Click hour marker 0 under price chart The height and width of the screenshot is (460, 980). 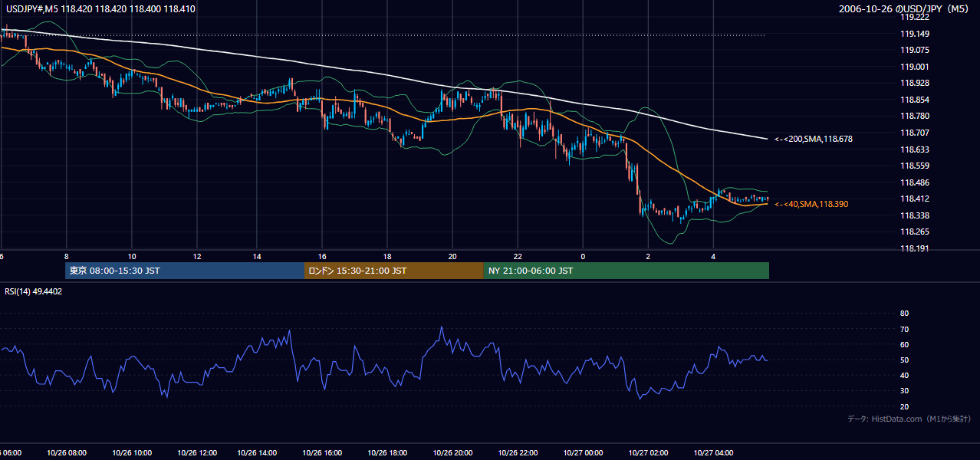[x=582, y=256]
